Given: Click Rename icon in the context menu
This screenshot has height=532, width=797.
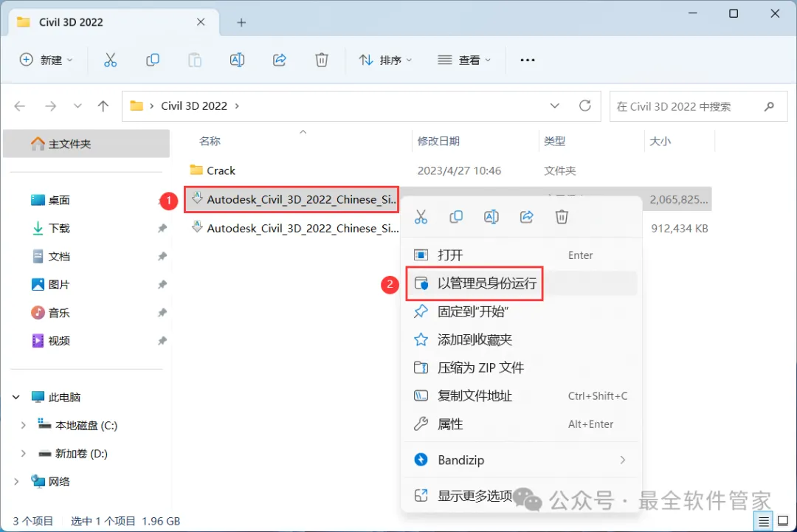Looking at the screenshot, I should 491,217.
